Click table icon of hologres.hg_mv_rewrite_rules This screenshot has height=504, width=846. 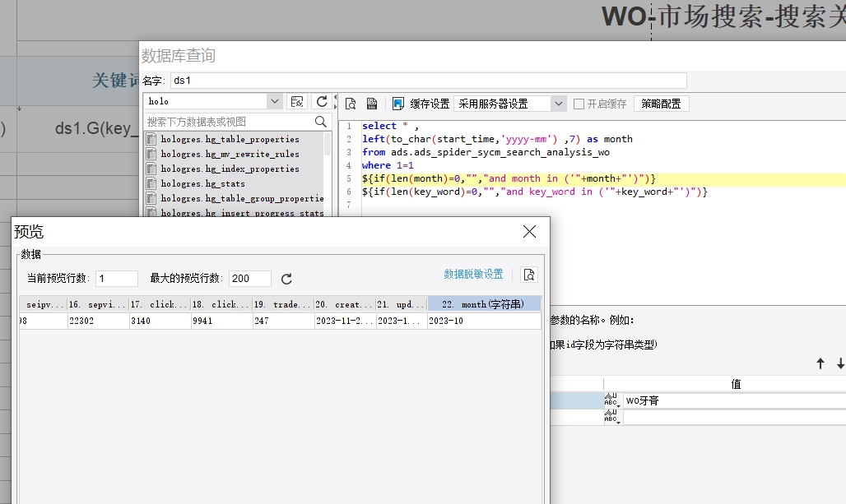coord(151,154)
